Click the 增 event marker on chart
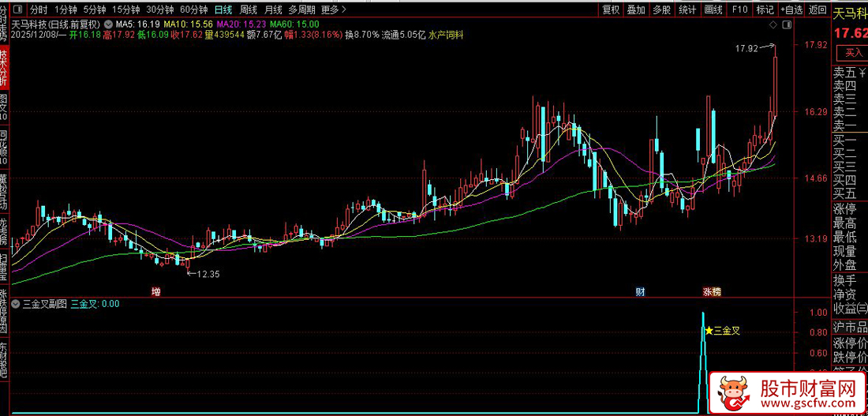The width and height of the screenshot is (868, 416). pos(155,291)
